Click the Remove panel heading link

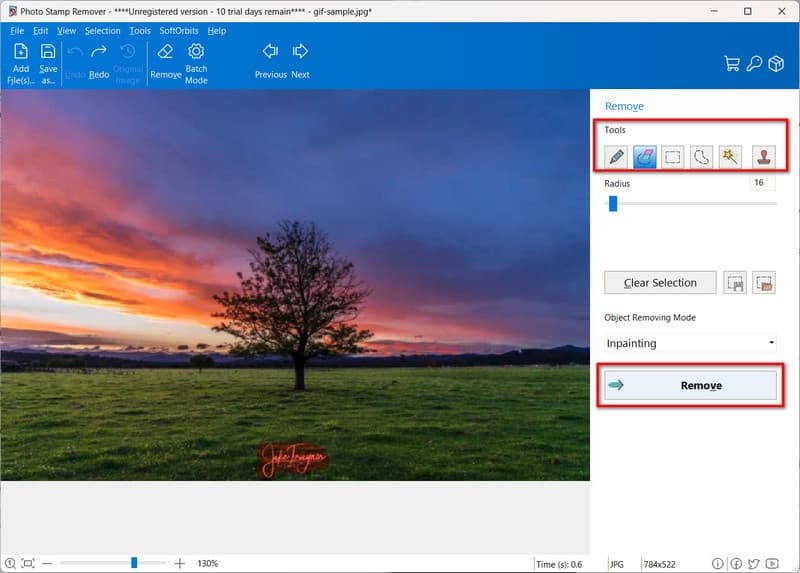coord(624,106)
